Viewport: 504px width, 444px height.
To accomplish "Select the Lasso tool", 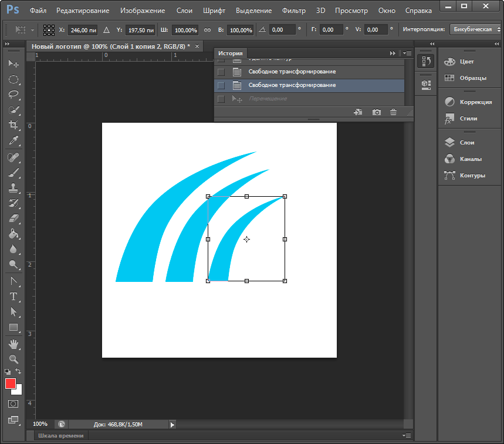I will coord(13,94).
